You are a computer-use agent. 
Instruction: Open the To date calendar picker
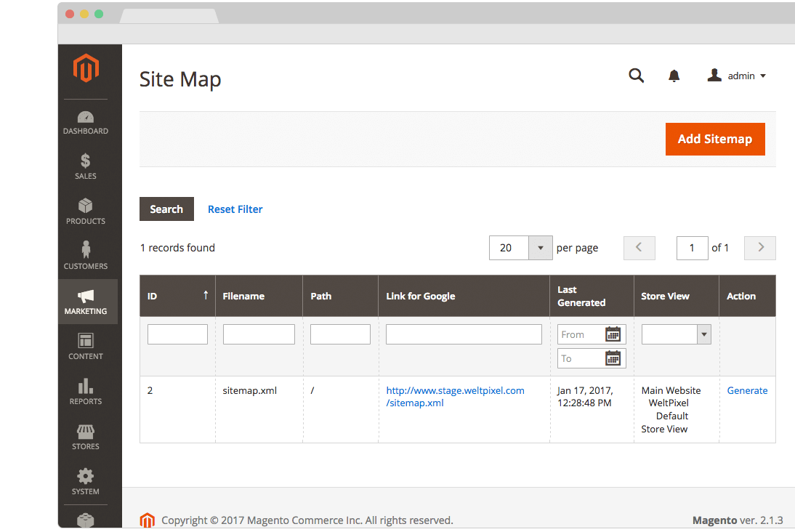(613, 358)
